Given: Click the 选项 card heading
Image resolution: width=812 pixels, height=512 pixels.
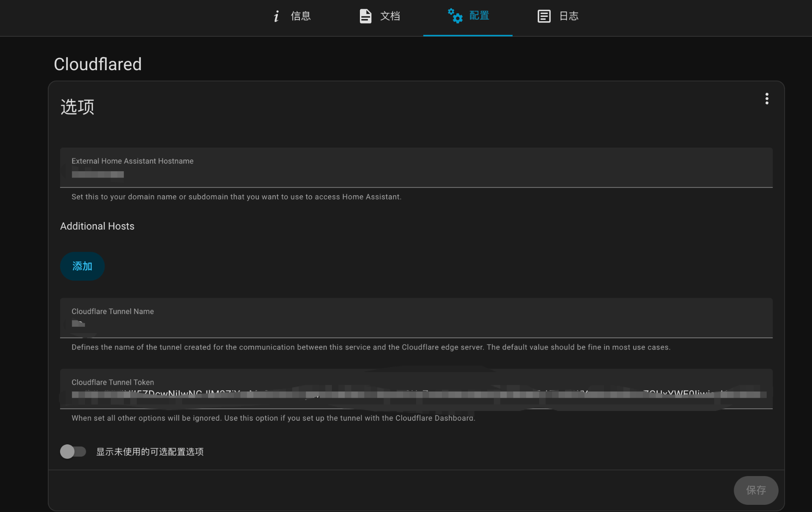Looking at the screenshot, I should (x=77, y=107).
